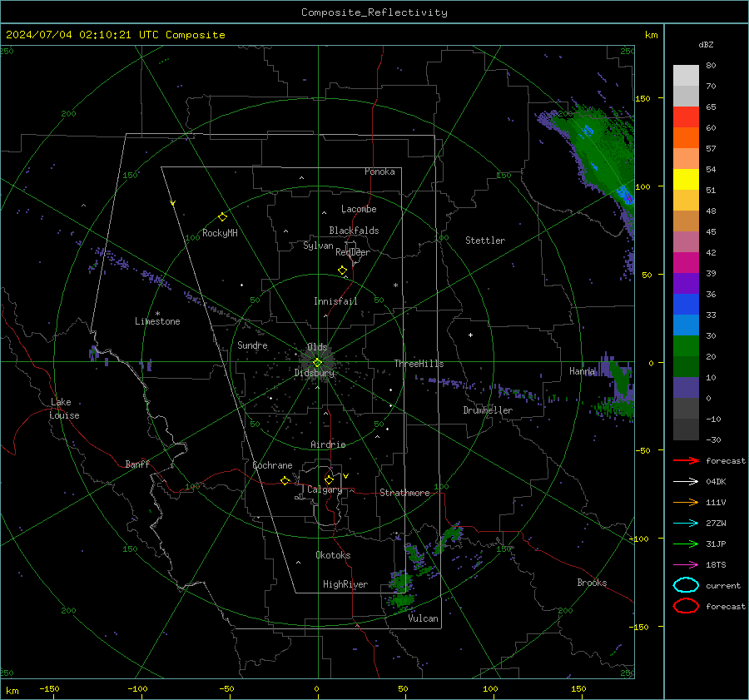Click the Innisfail label

click(x=335, y=301)
